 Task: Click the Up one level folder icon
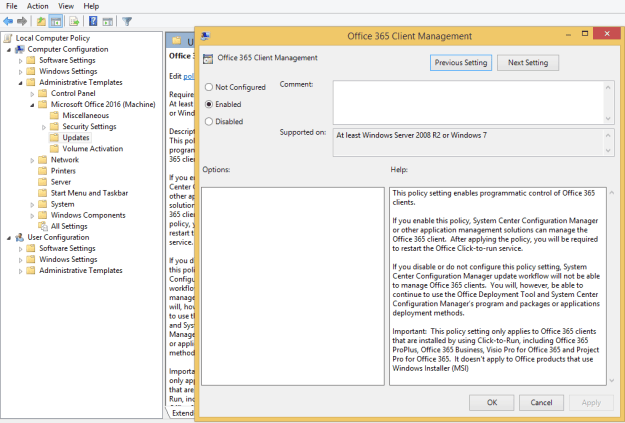click(41, 21)
